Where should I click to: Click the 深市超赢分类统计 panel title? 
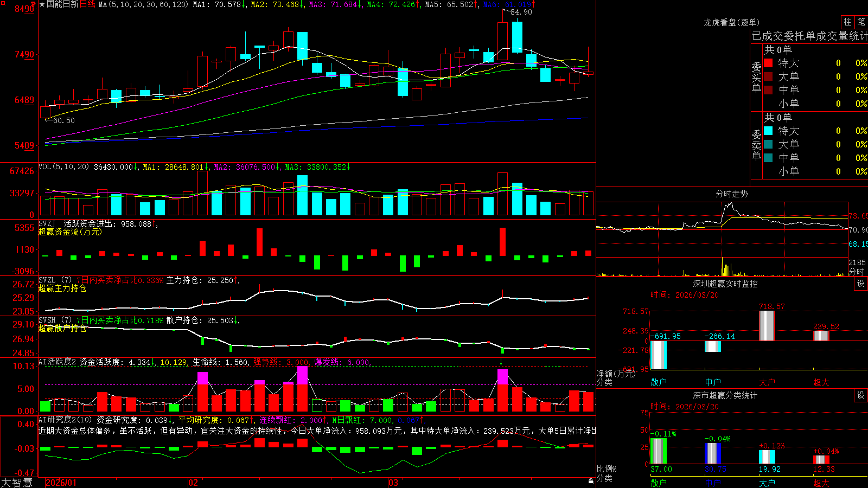pyautogui.click(x=725, y=395)
